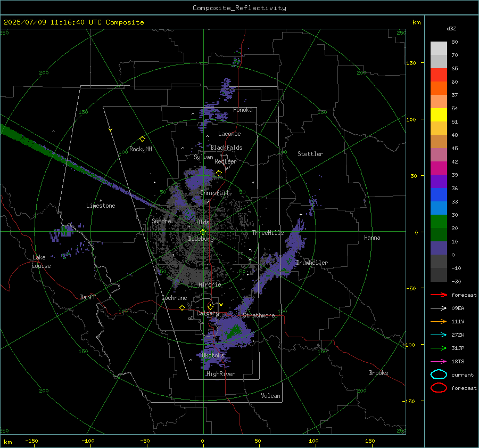Image resolution: width=479 pixels, height=448 pixels.
Task: Click the Vulcan label
Action: pyautogui.click(x=271, y=396)
